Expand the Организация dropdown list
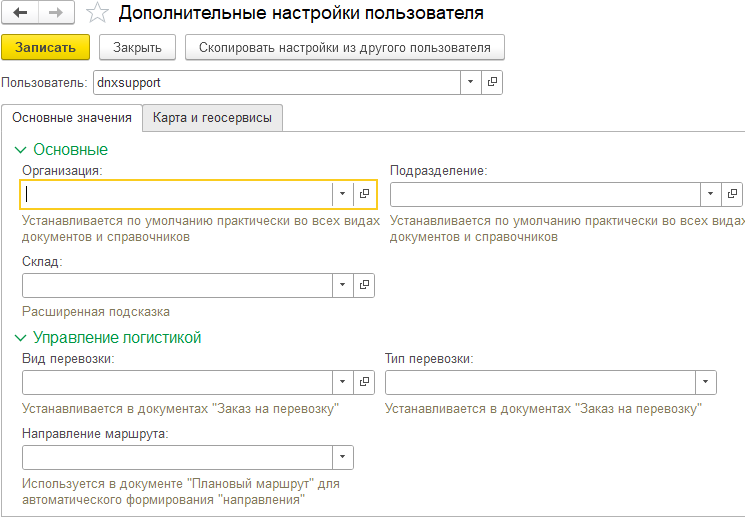This screenshot has height=517, width=745. [343, 194]
